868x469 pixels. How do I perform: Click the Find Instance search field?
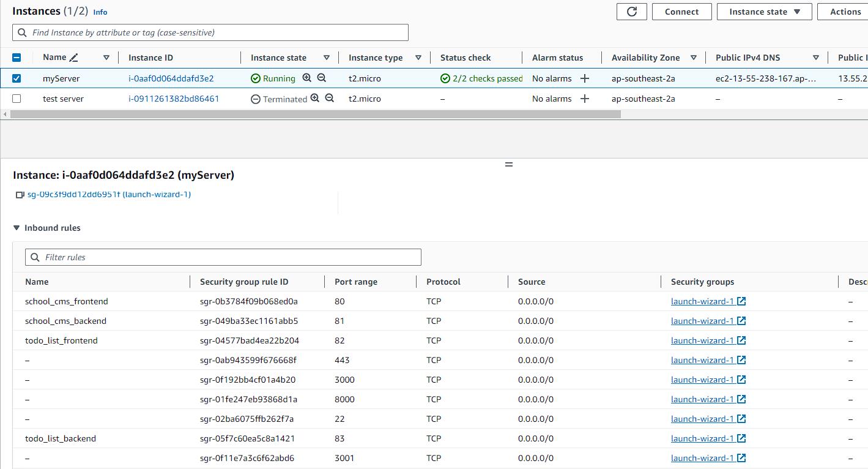(210, 32)
